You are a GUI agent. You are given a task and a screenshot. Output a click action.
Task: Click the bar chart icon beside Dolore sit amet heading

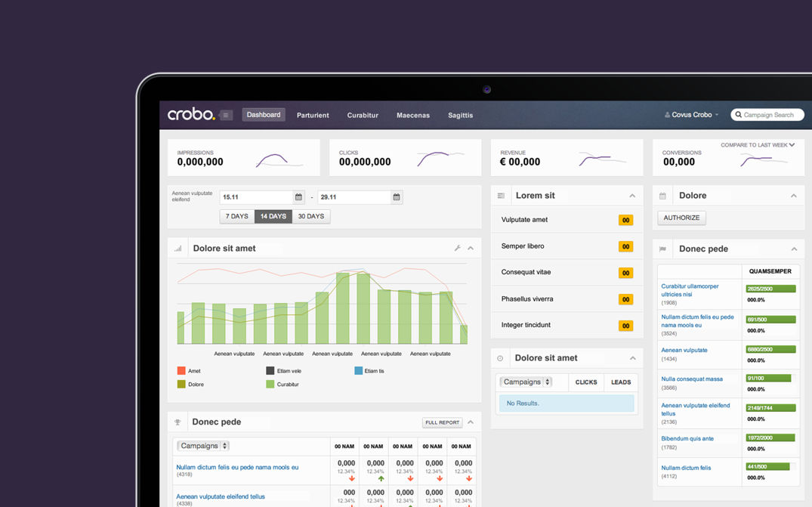point(178,249)
